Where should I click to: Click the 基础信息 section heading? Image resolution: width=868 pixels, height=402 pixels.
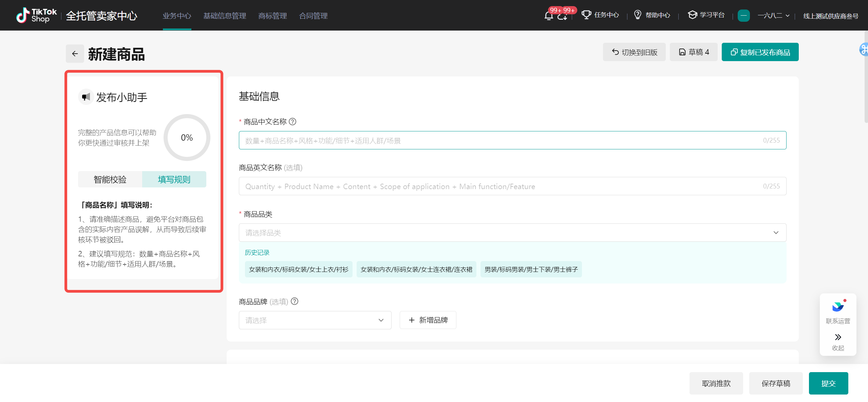259,96
